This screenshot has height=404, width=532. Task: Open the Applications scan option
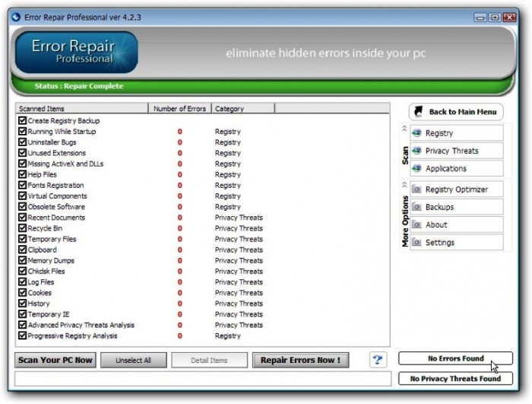coord(456,168)
